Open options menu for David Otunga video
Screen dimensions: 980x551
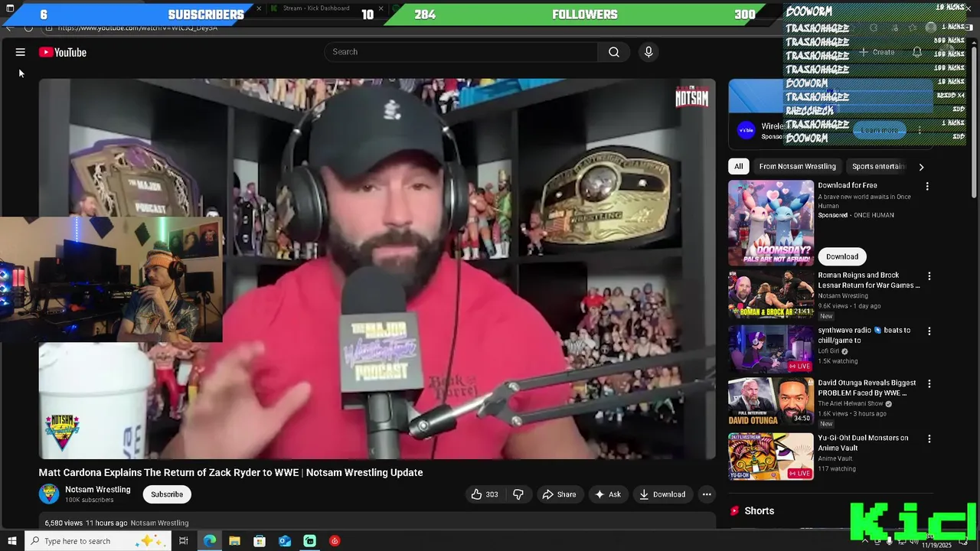click(929, 383)
